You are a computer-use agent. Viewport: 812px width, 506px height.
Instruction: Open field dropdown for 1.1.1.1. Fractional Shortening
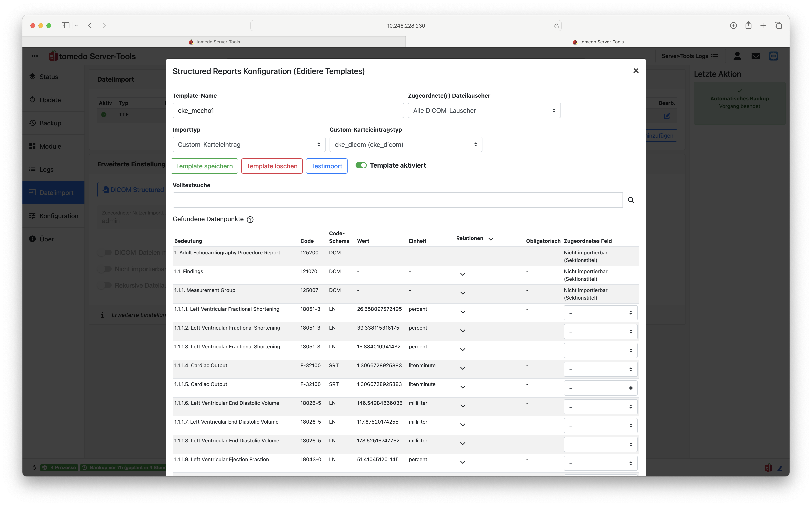click(x=600, y=313)
